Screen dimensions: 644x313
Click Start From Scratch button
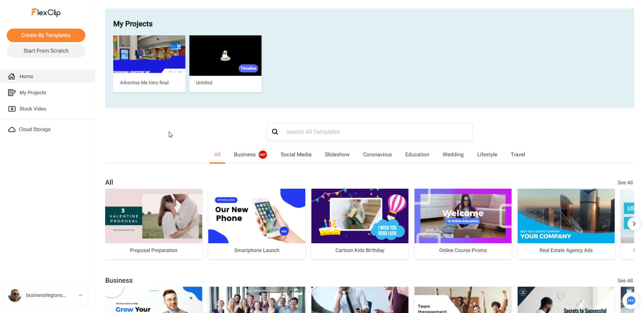[x=46, y=51]
